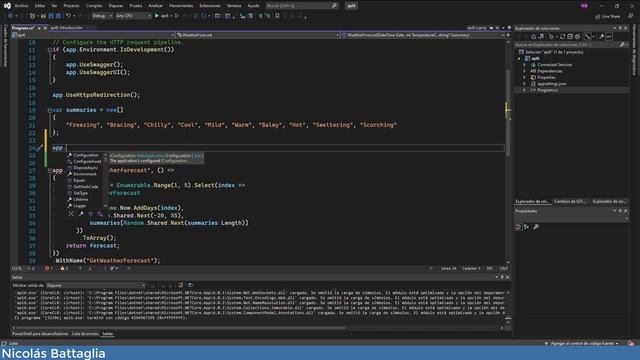640x360 pixels.
Task: Open the Proyecto menu
Action: pyautogui.click(x=71, y=6)
